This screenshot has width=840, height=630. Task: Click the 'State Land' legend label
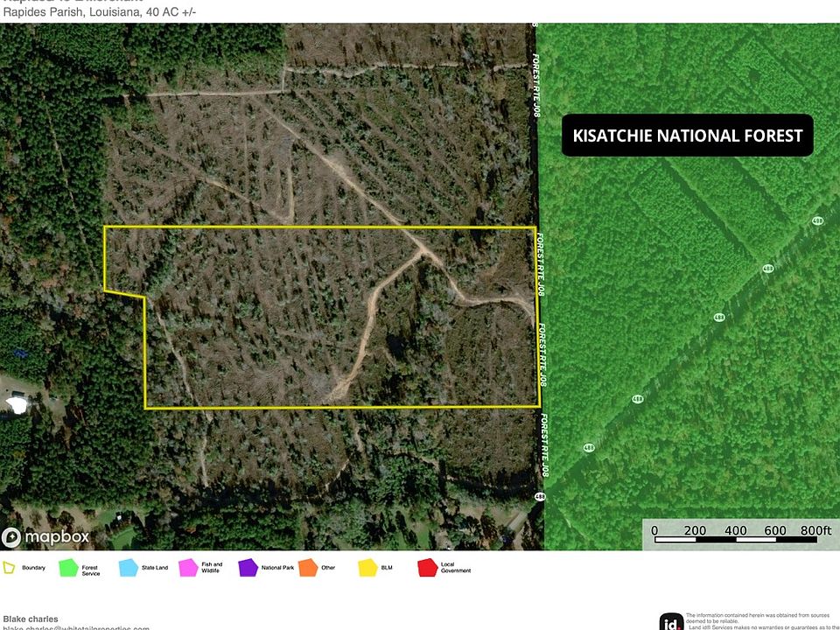point(155,568)
